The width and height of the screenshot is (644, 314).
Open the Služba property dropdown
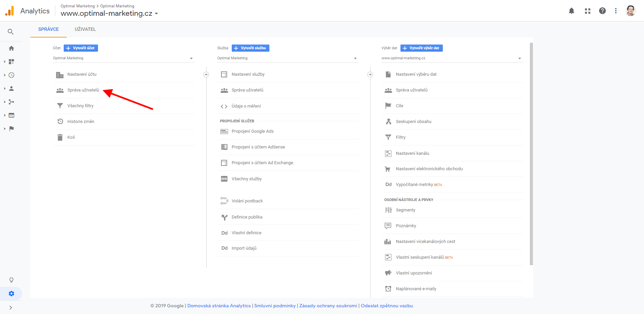coord(288,58)
